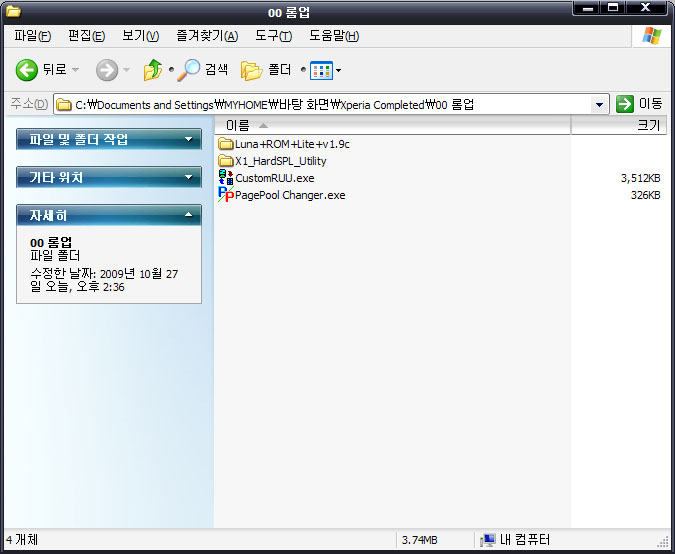Screen dimensions: 675x554
Task: Select the PagePool Changer.exe file icon
Action: tap(225, 195)
